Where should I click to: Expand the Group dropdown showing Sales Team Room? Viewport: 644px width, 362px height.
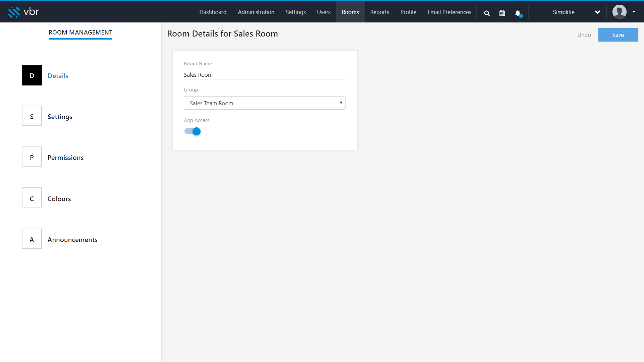click(265, 103)
